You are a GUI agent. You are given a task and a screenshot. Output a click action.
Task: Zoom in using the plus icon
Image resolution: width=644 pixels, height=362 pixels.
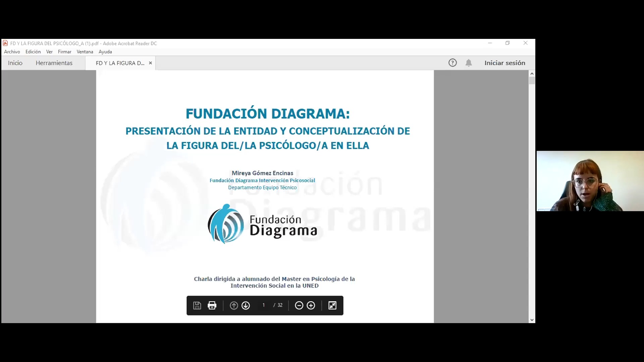coord(311,305)
